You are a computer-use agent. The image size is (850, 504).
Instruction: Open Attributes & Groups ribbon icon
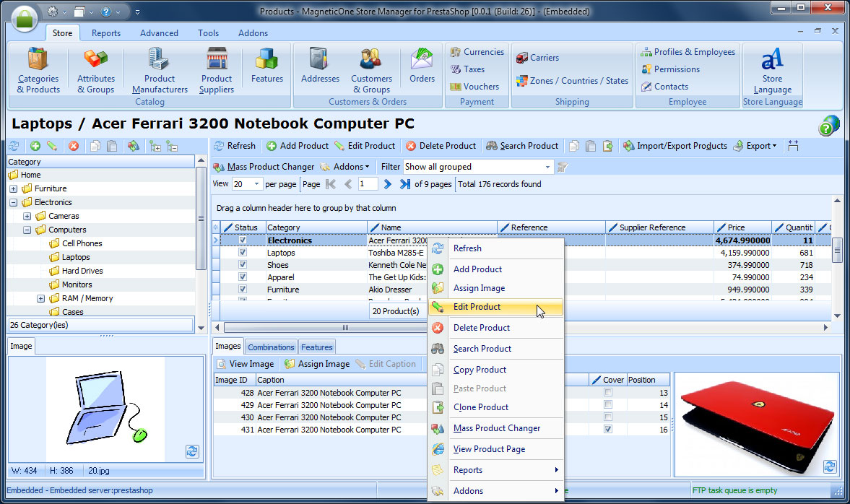(95, 71)
